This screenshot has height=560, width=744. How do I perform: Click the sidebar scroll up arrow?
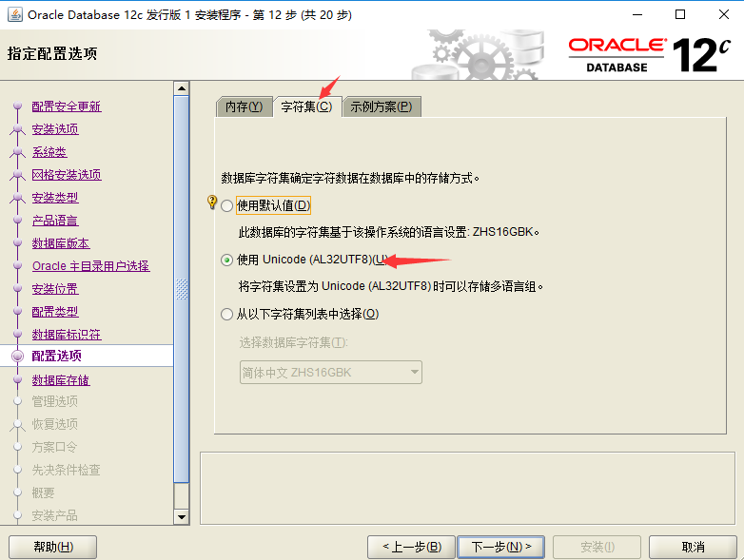(182, 88)
